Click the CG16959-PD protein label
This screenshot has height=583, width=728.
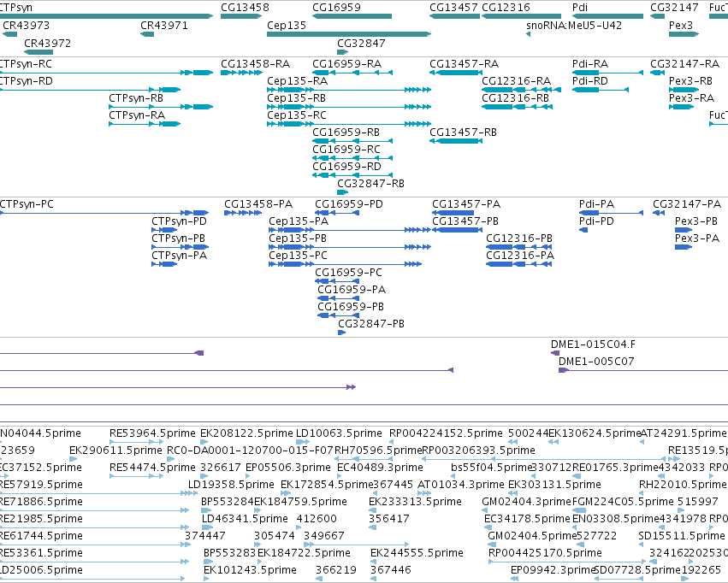pos(349,204)
